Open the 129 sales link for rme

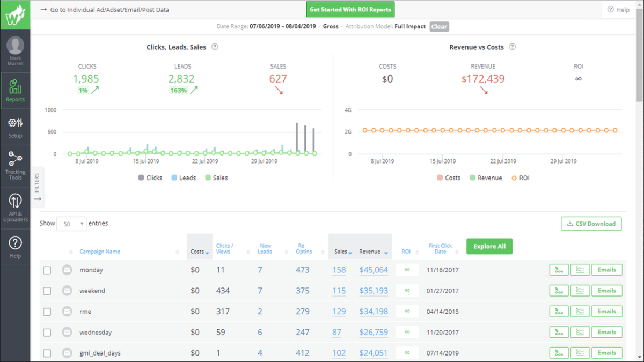(339, 312)
